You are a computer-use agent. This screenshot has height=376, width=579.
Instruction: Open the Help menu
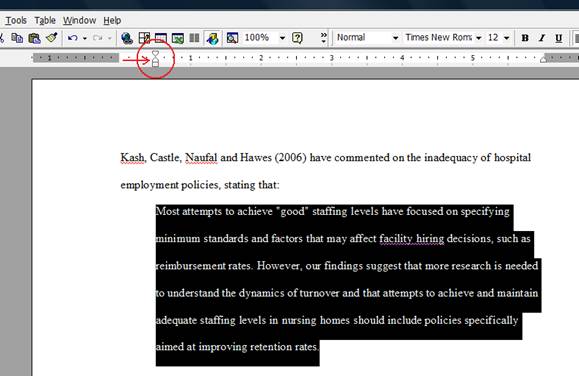click(x=112, y=20)
